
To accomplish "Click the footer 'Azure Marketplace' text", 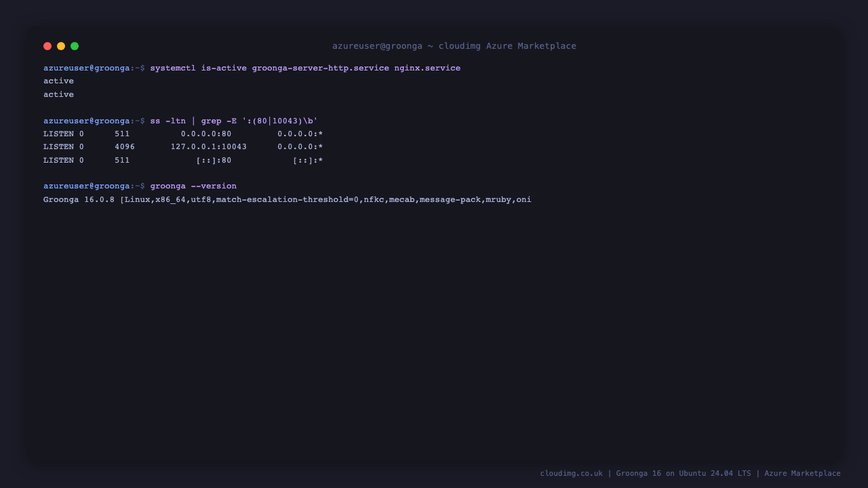I will click(803, 474).
